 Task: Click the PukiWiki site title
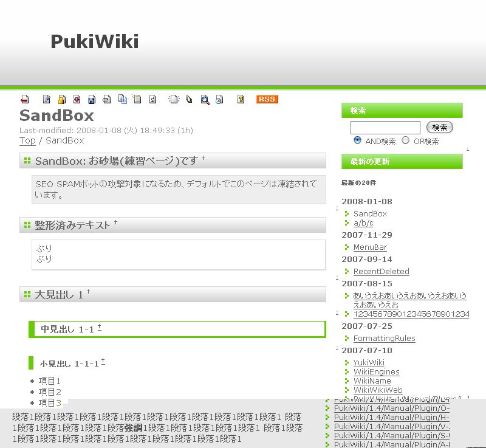(x=94, y=41)
